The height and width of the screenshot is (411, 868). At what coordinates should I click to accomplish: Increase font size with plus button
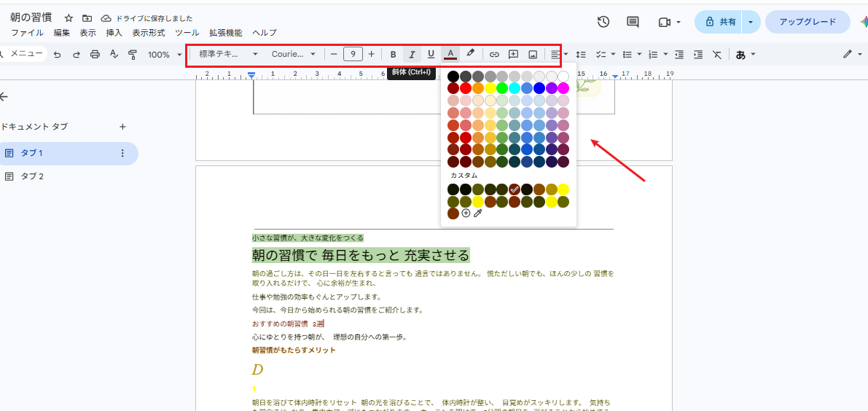pos(371,54)
